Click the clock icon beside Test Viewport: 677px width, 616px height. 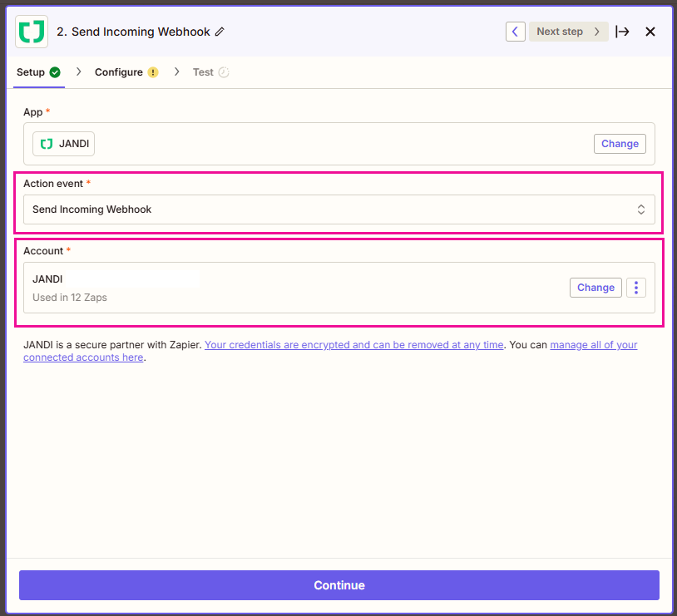point(223,72)
